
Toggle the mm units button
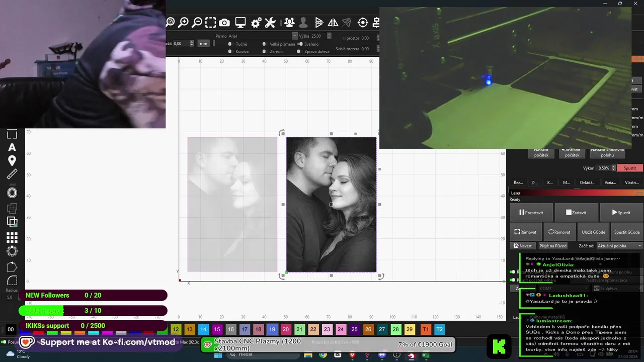click(x=203, y=44)
